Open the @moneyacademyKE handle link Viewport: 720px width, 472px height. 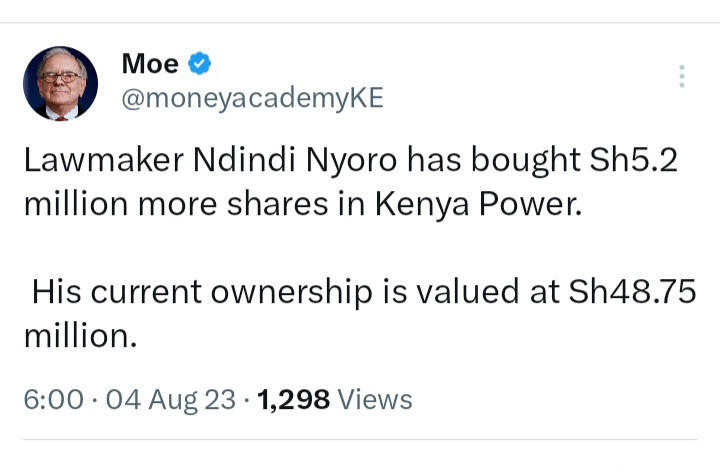252,98
